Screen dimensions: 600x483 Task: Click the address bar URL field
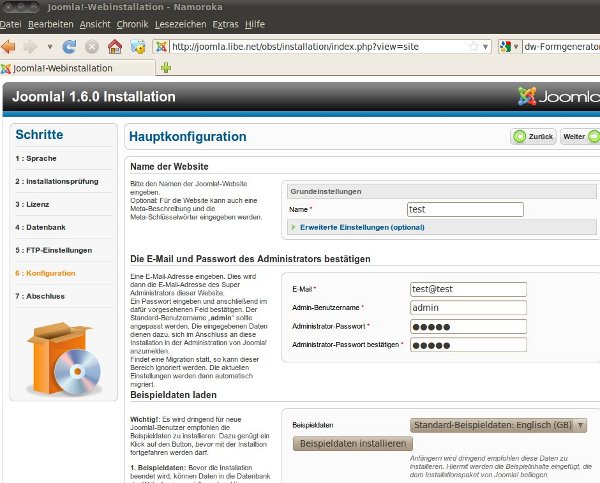click(318, 47)
